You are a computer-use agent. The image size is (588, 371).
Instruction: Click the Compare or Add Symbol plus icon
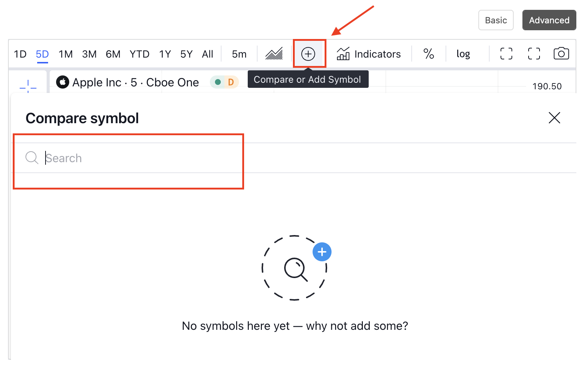pyautogui.click(x=308, y=54)
